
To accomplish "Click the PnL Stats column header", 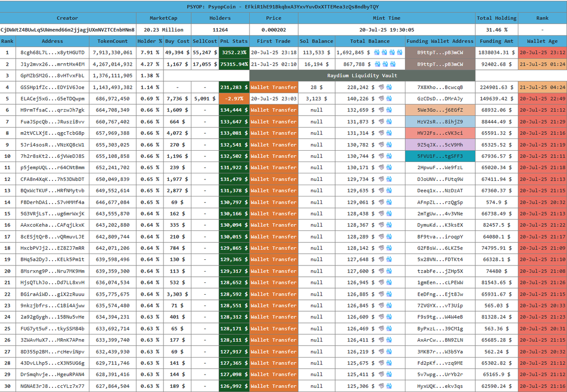I will tap(234, 41).
